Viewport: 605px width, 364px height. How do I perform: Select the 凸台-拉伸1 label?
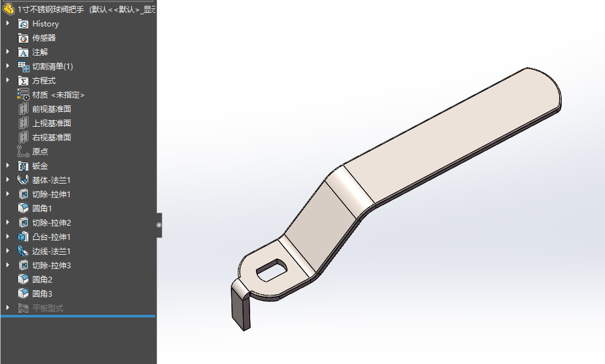pos(51,237)
